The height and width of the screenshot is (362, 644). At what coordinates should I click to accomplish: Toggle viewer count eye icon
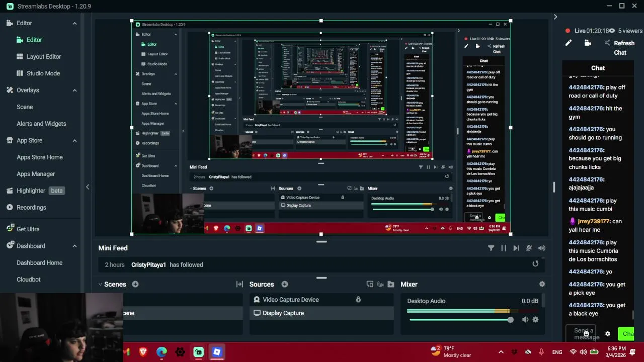click(x=612, y=31)
